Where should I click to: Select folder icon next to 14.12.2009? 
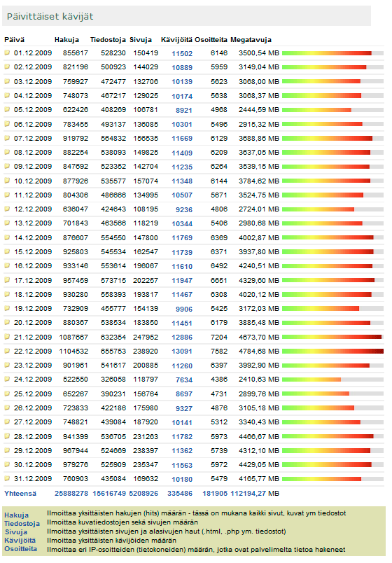(7, 237)
